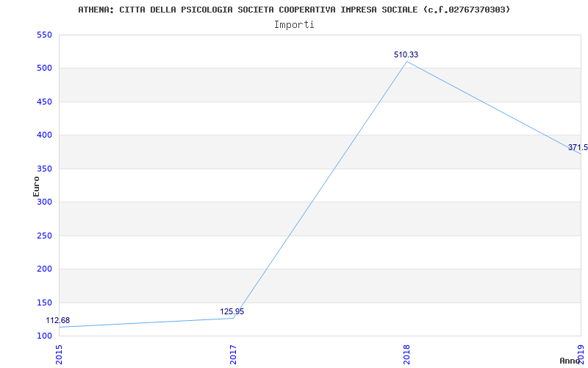Viewport: 588px width, 368px height.
Task: Click the Anno x-axis title
Action: [x=570, y=361]
